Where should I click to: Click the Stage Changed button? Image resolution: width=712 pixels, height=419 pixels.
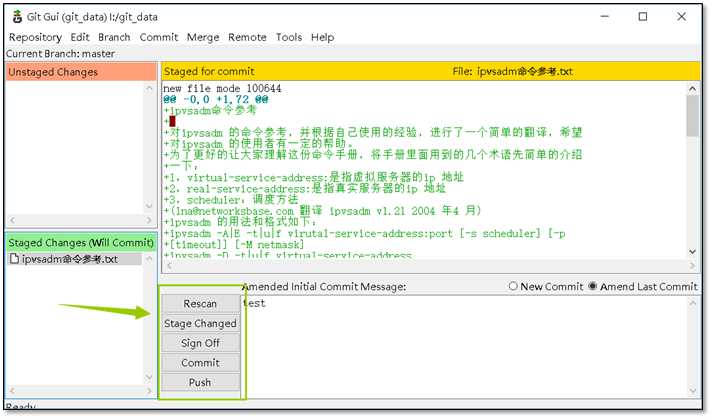(x=200, y=323)
